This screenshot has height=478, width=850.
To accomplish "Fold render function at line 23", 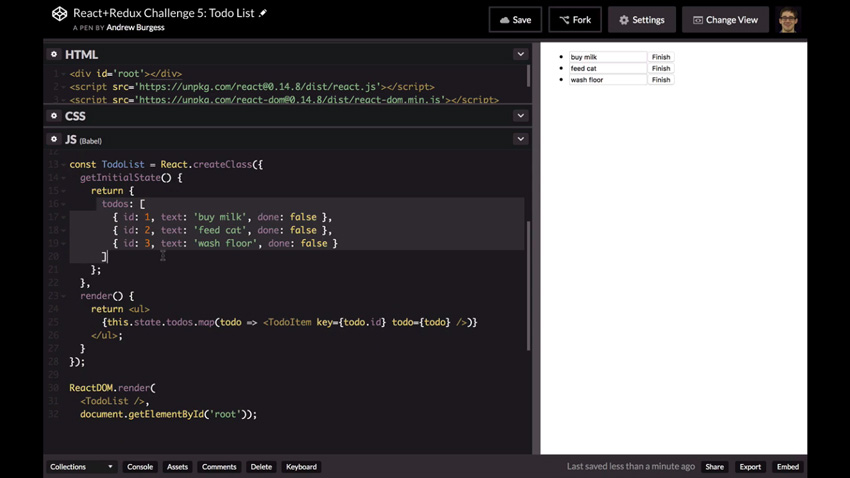I will [63, 296].
